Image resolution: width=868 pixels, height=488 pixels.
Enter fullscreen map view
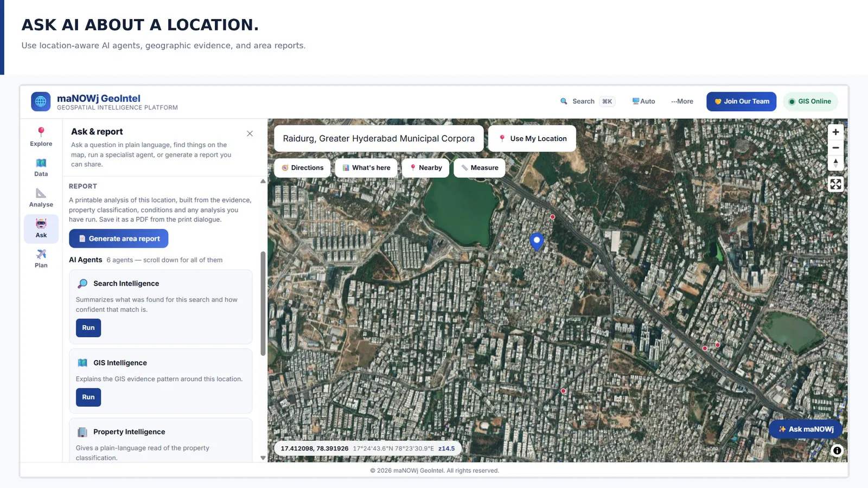point(835,184)
